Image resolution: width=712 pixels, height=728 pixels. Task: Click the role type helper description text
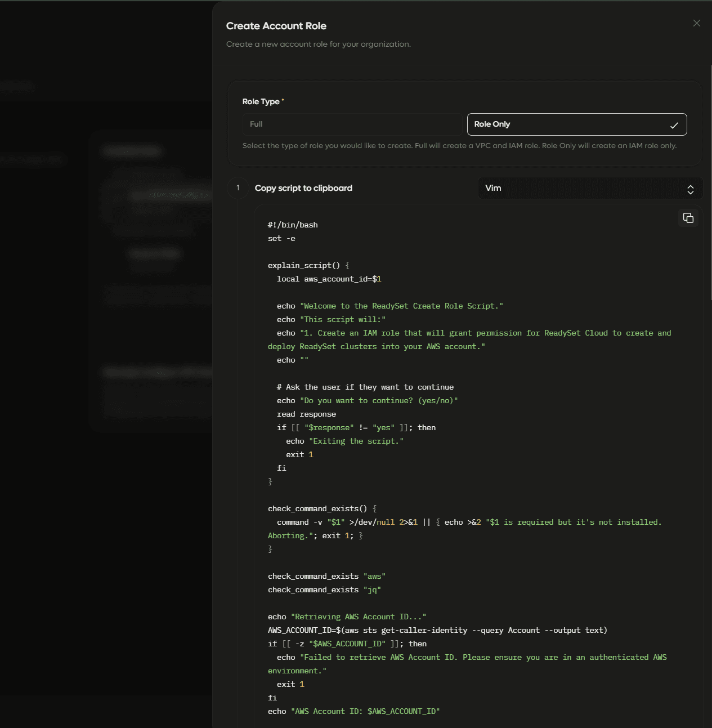tap(459, 145)
